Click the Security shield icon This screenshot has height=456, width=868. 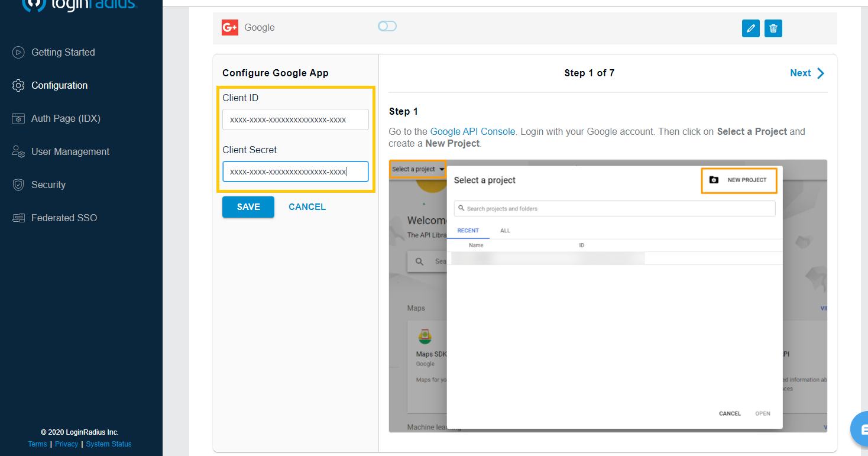[18, 185]
